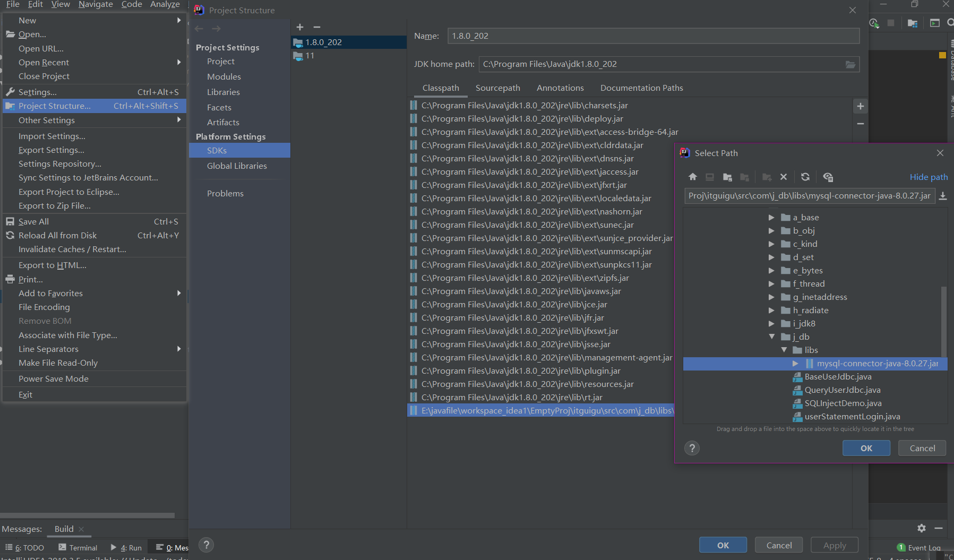Open the Navigate menu
Image resolution: width=954 pixels, height=560 pixels.
coord(96,4)
